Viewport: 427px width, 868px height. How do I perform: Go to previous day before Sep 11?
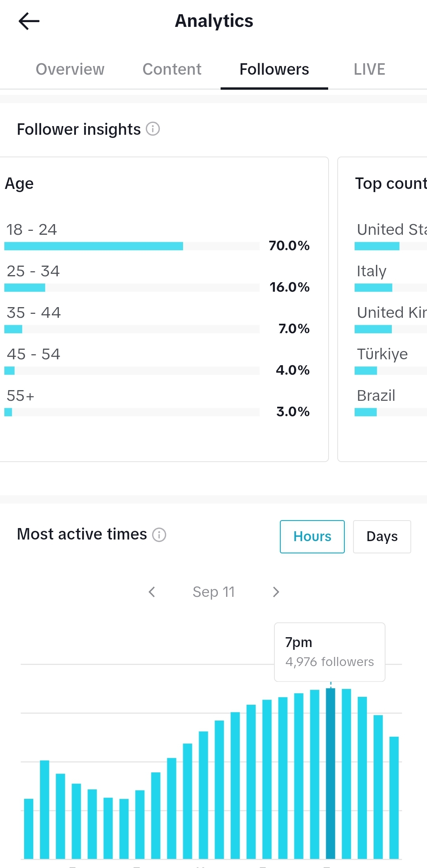coord(152,592)
